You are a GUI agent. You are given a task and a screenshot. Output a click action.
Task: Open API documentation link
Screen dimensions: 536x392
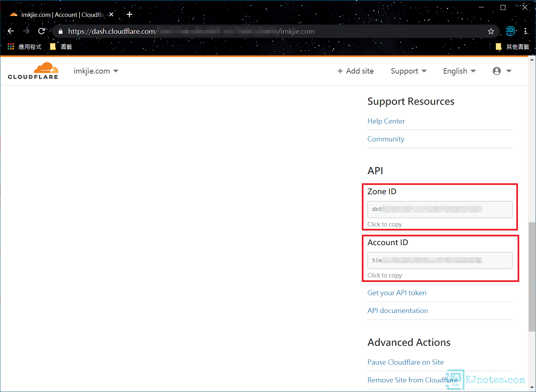click(x=398, y=310)
